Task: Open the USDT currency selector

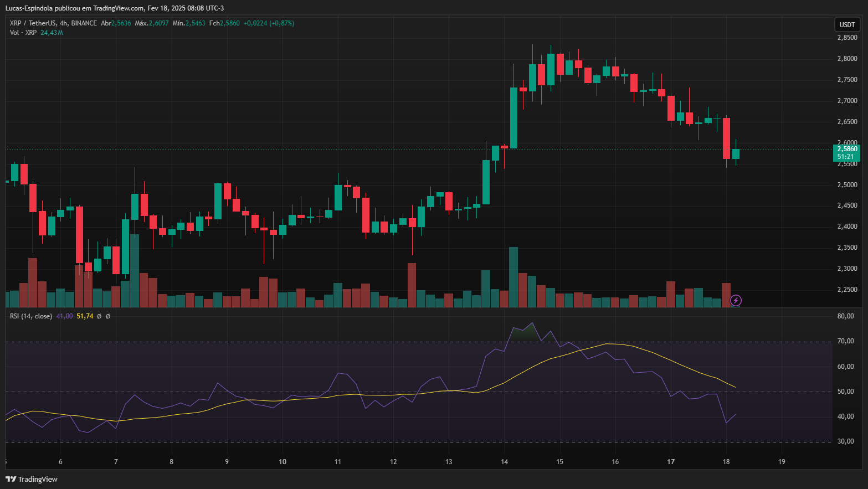Action: (x=847, y=24)
